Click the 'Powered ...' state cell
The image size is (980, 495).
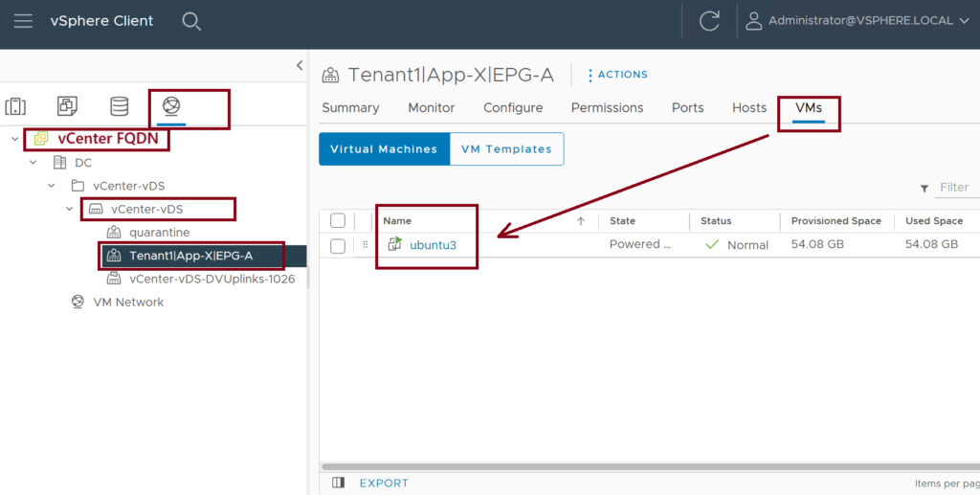(640, 244)
